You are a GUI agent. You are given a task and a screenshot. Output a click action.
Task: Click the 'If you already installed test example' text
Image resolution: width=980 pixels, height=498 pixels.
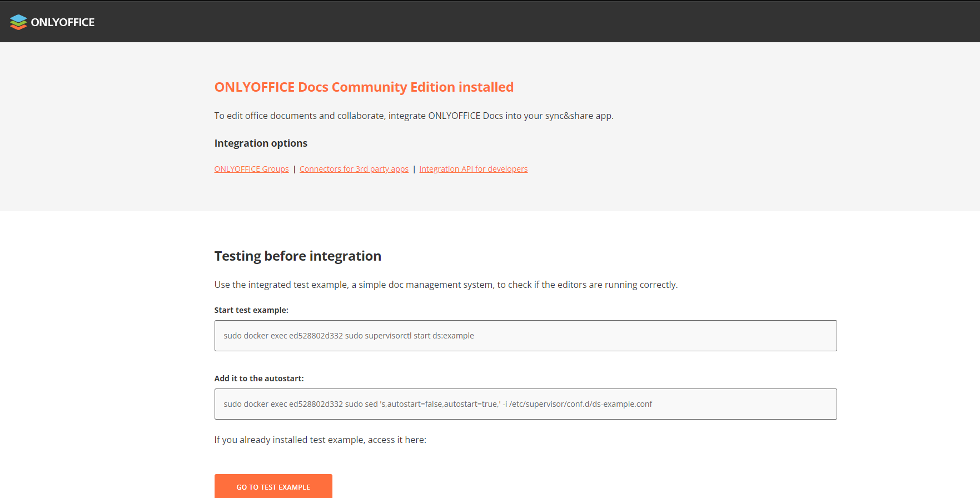[x=320, y=440]
